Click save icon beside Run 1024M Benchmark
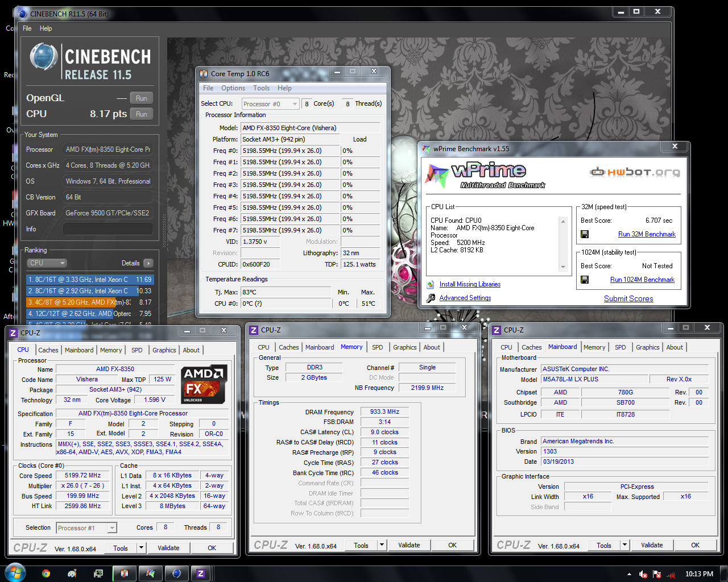Viewport: 728px width, 582px height. tap(585, 280)
